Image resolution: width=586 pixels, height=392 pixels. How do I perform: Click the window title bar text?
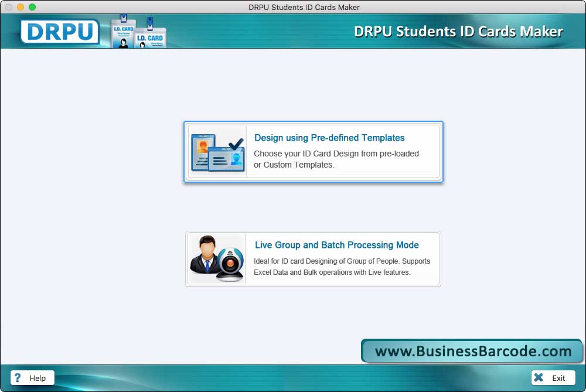pos(304,7)
